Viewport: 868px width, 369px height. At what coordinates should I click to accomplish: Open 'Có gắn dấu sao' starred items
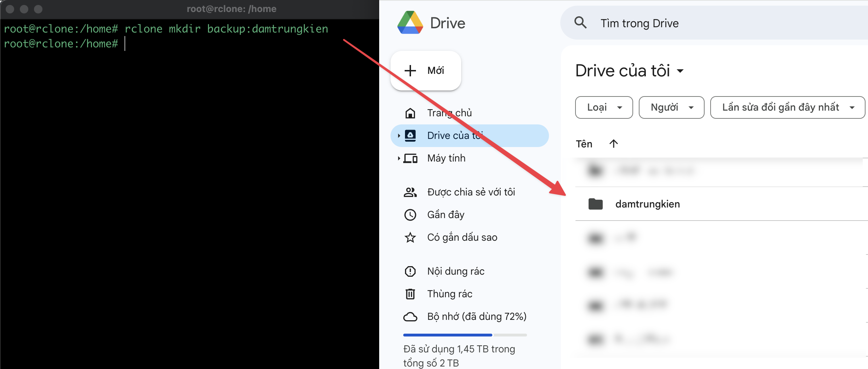469,238
